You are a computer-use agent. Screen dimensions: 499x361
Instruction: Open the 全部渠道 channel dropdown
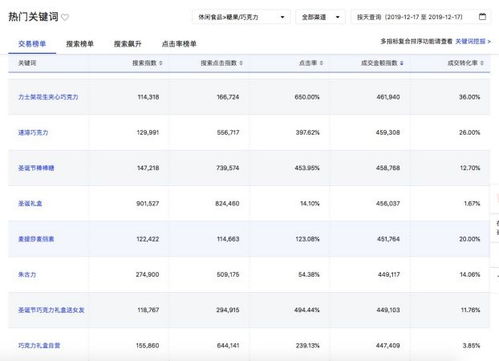(320, 17)
